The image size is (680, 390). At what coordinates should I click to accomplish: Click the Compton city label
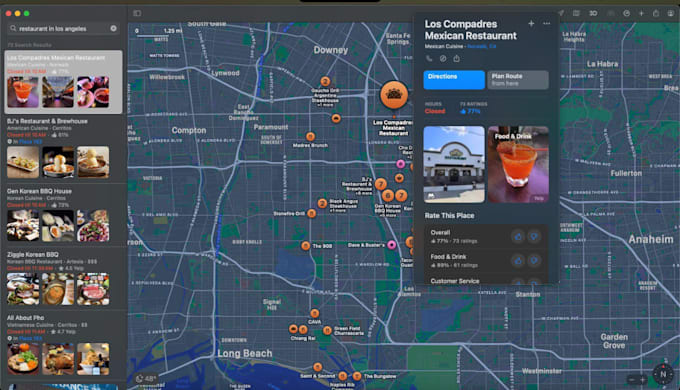pos(189,130)
